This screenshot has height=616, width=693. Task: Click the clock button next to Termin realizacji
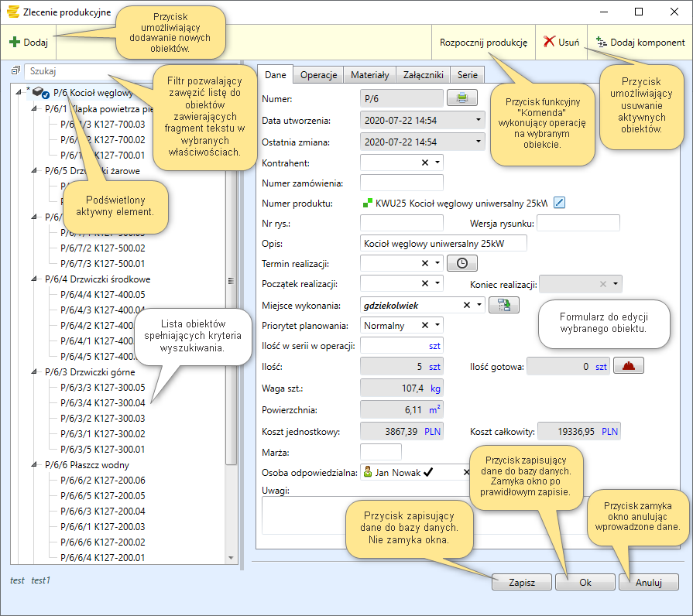(462, 263)
